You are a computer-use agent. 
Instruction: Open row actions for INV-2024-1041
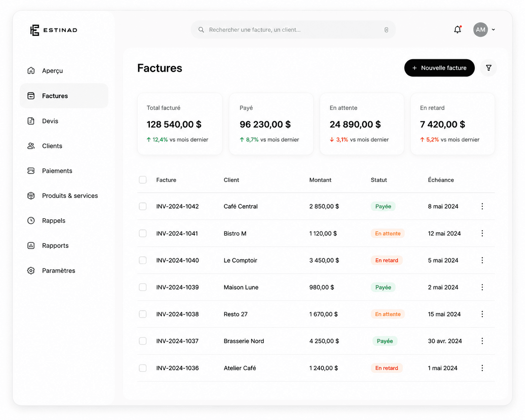(x=482, y=233)
